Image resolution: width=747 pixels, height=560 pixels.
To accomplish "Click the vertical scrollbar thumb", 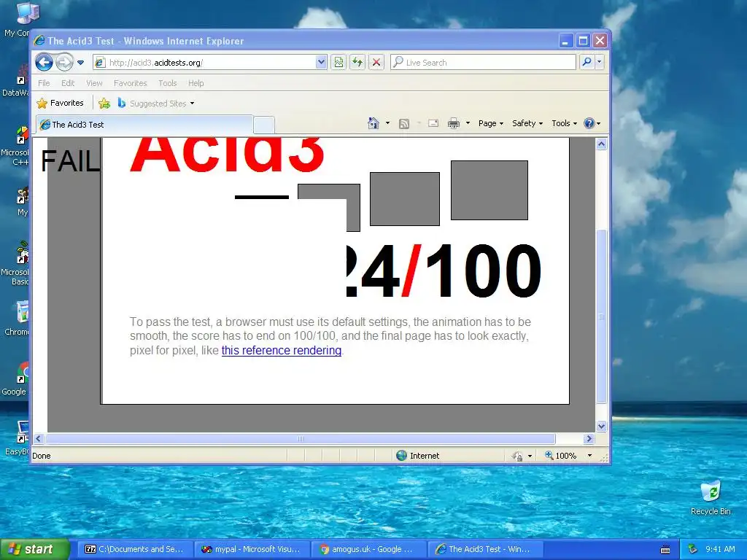I will click(601, 316).
